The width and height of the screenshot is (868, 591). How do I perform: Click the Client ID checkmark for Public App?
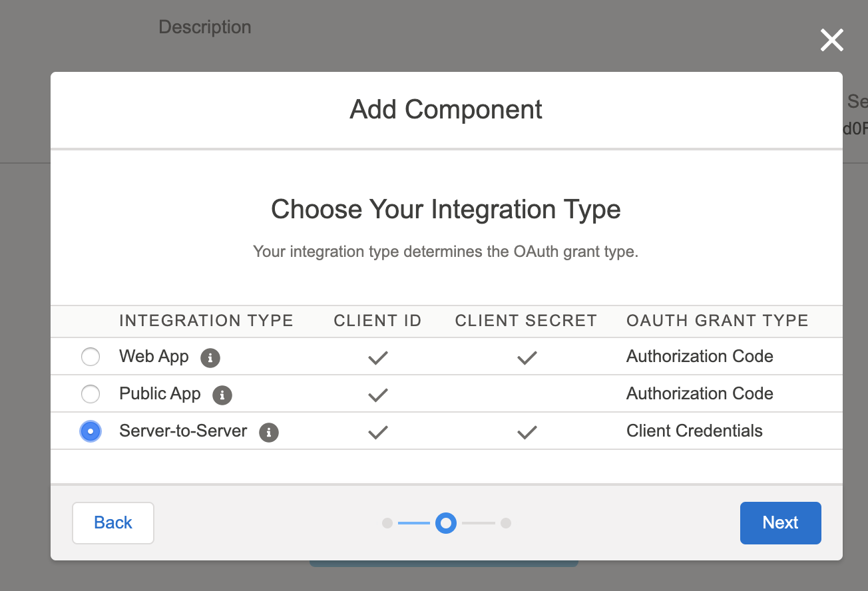tap(377, 395)
